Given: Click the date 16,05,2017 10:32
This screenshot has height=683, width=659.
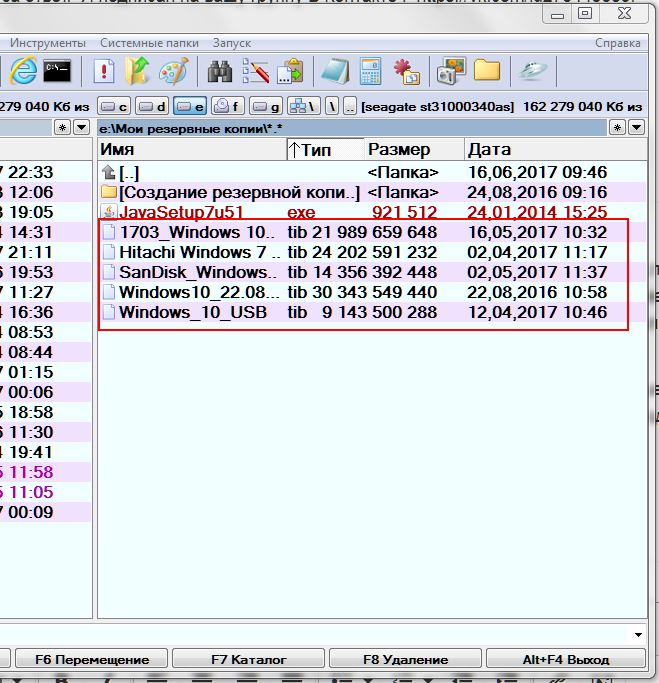Looking at the screenshot, I should [537, 232].
